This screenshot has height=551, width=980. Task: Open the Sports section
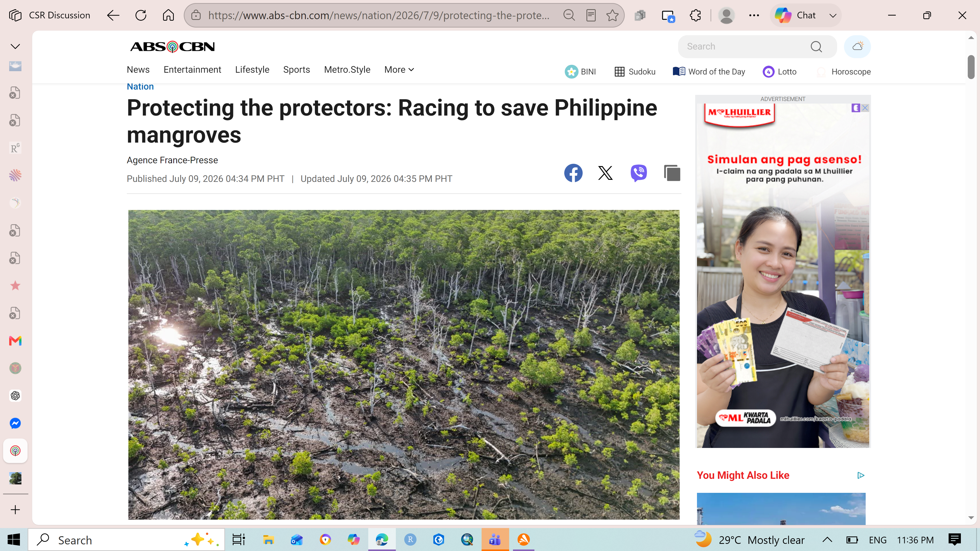(x=296, y=70)
